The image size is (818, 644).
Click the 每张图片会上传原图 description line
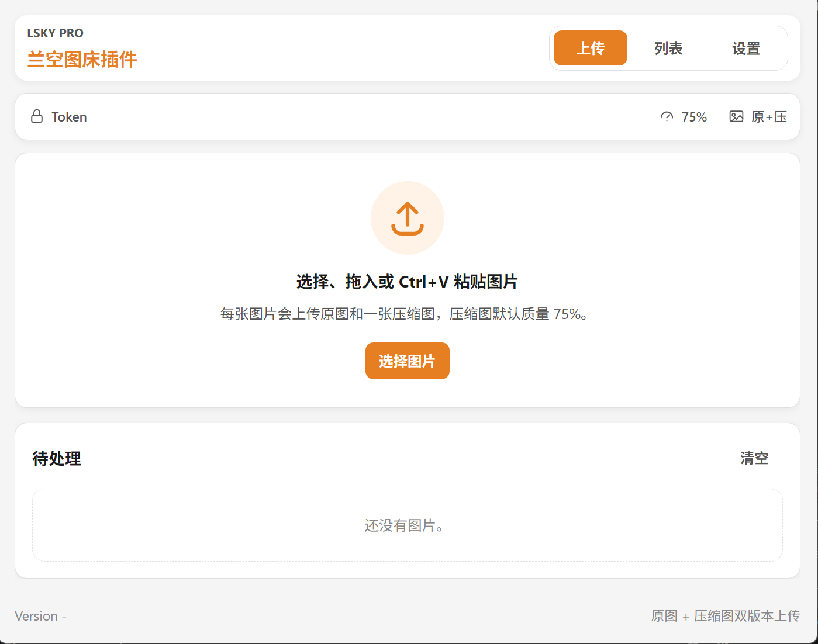(x=405, y=314)
